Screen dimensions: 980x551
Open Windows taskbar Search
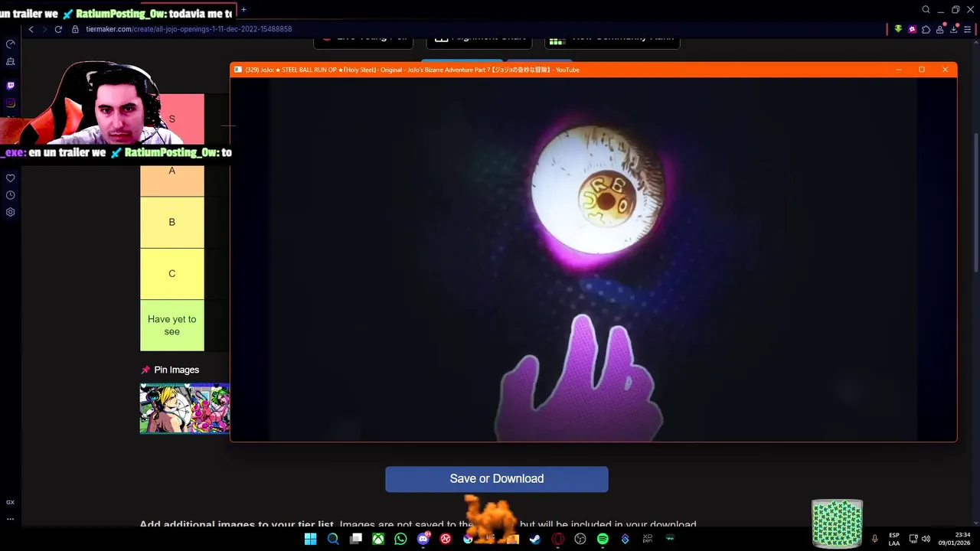coord(333,539)
